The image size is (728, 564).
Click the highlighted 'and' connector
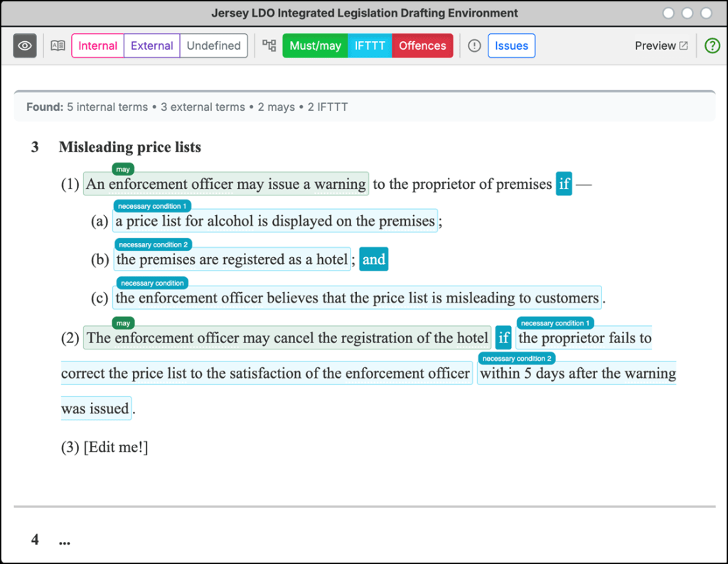(x=374, y=259)
